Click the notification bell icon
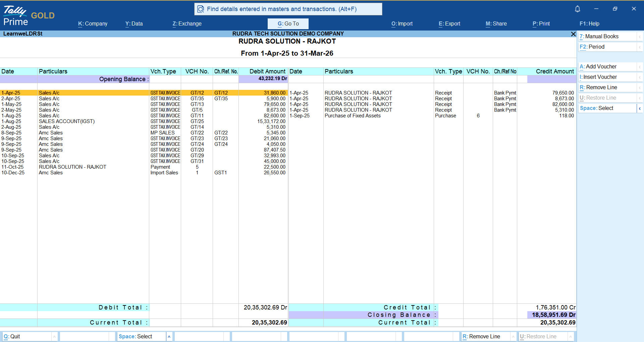 point(577,9)
